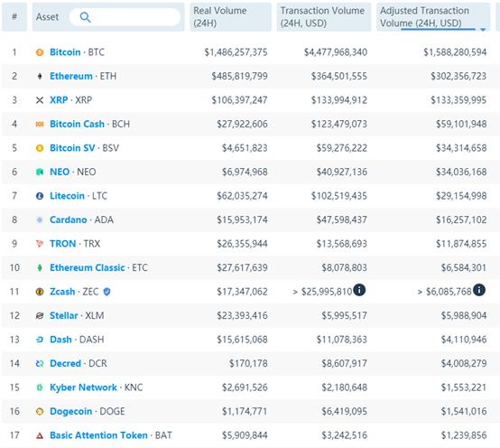Click the Basic Attention Token triangle icon
500x448 pixels.
click(x=40, y=435)
